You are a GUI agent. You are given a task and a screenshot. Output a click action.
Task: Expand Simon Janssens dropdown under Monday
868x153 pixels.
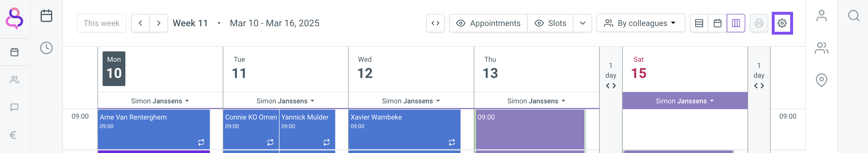click(x=160, y=101)
